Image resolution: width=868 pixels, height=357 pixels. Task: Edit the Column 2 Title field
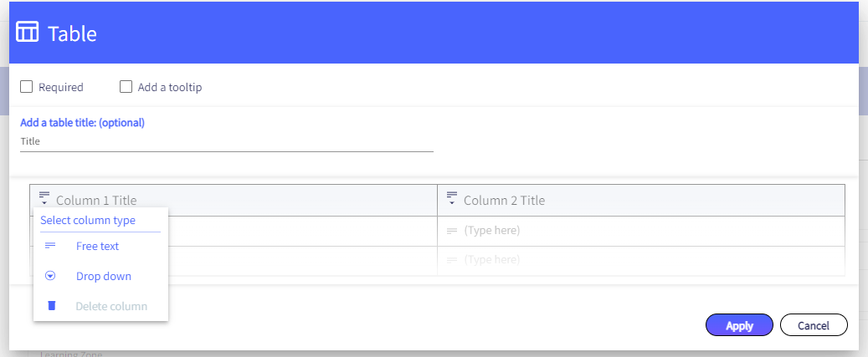pos(651,200)
